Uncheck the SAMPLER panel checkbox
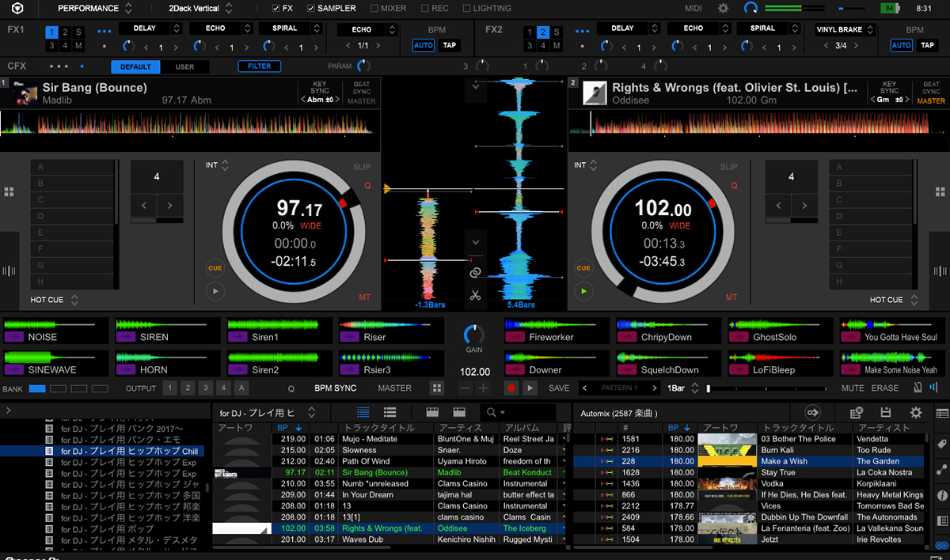Image resolution: width=950 pixels, height=560 pixels. pos(311,9)
